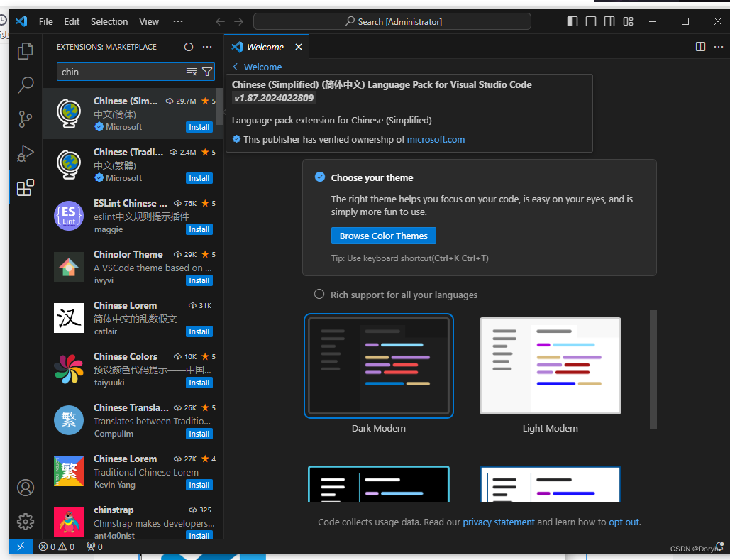Click the VS Code logo in title bar

(21, 21)
